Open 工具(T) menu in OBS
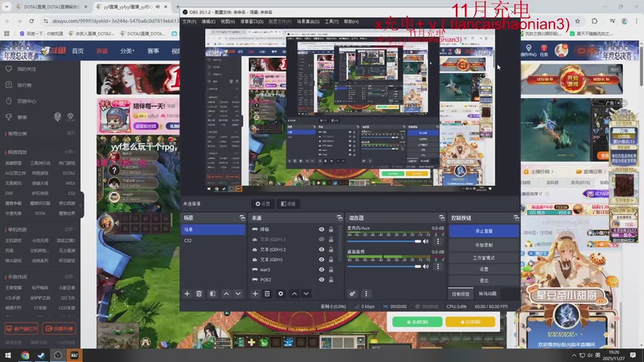Image resolution: width=644 pixels, height=362 pixels. tap(332, 22)
